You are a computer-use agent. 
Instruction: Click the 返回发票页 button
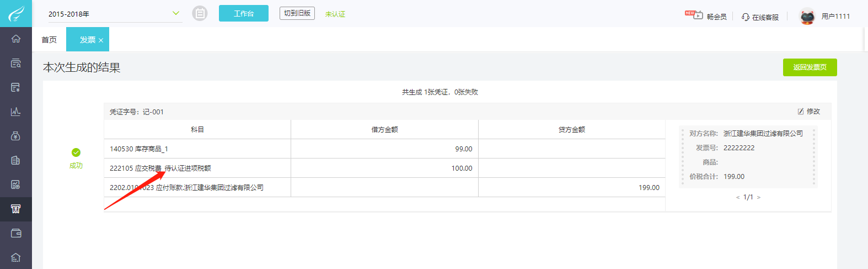pyautogui.click(x=810, y=67)
